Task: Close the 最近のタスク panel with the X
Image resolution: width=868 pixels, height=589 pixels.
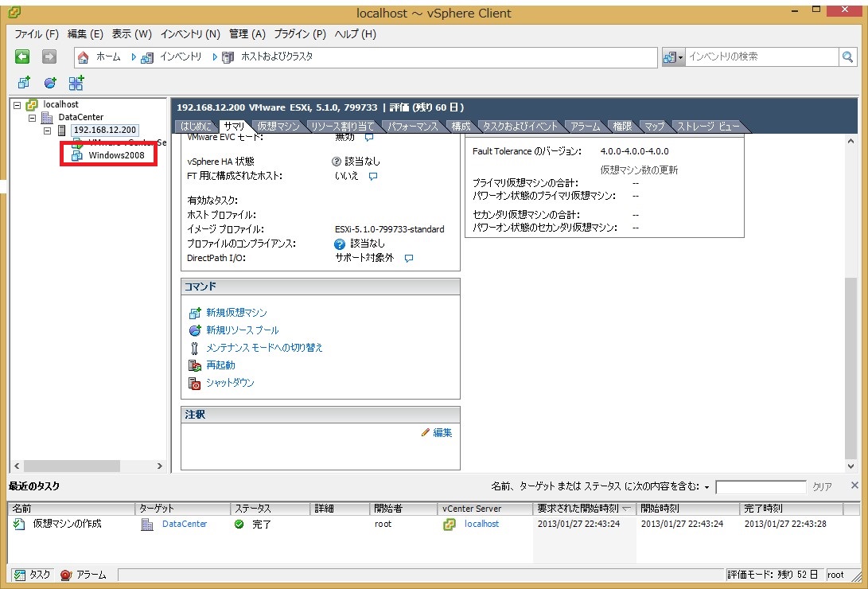Action: tap(854, 486)
